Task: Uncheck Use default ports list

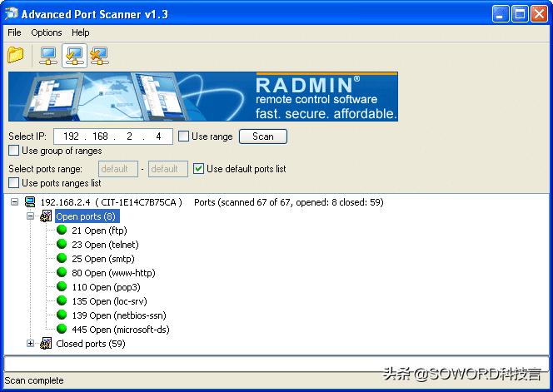Action: 198,168
